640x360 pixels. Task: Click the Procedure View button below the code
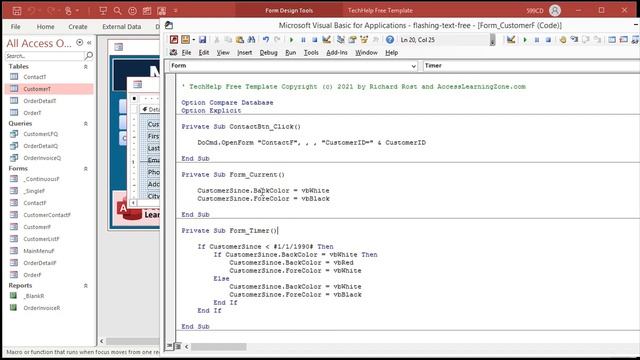(x=169, y=346)
